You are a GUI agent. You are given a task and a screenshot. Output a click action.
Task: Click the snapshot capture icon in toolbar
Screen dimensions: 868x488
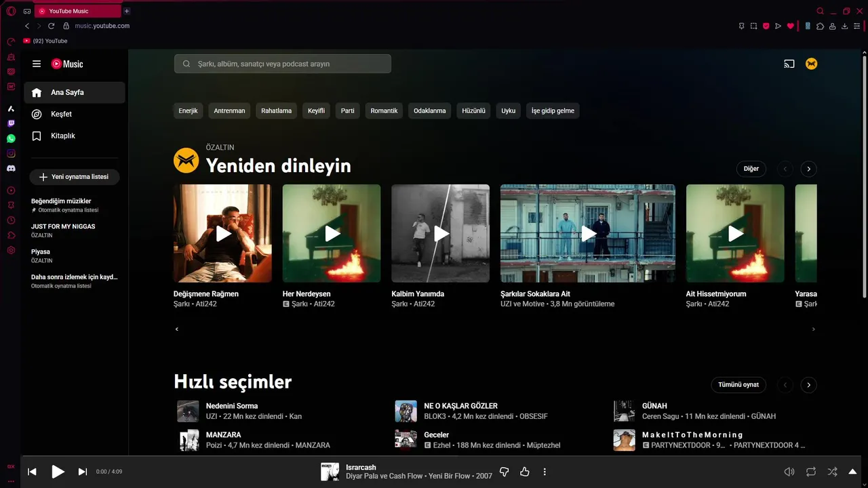click(x=753, y=26)
